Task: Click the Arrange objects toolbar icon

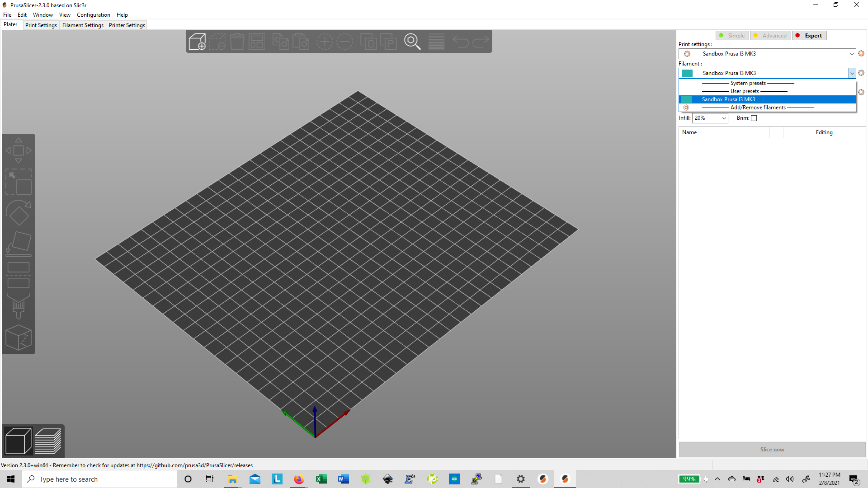Action: click(257, 42)
